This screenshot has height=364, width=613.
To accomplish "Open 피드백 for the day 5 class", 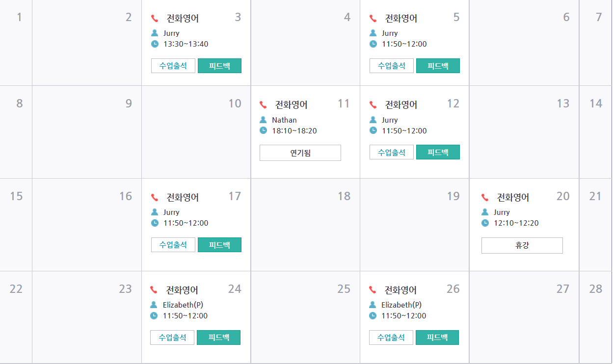I will [x=438, y=66].
